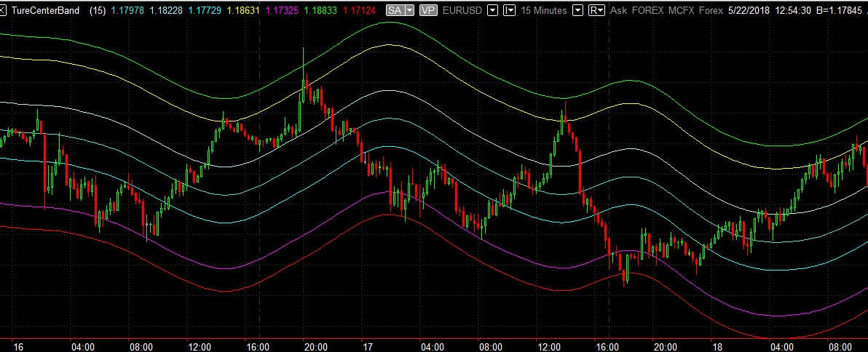The width and height of the screenshot is (868, 352).
Task: Open the symbol dropdown after EURUSD
Action: pos(492,10)
